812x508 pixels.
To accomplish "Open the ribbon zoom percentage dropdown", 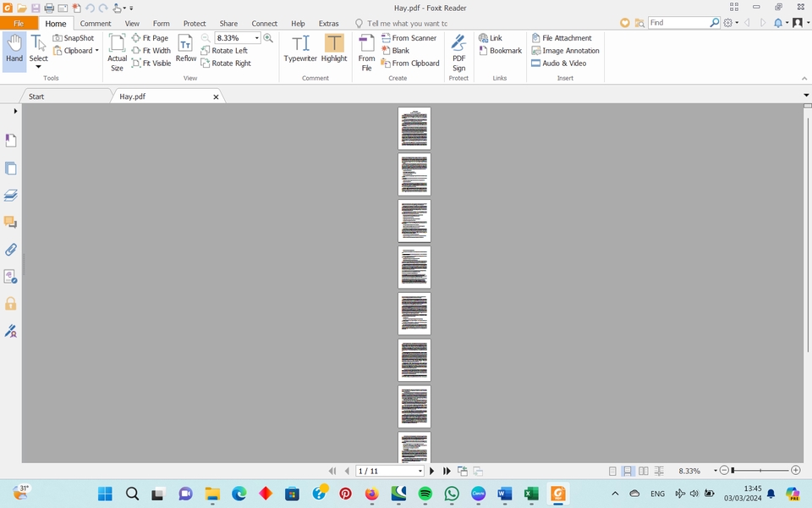I will (x=256, y=38).
